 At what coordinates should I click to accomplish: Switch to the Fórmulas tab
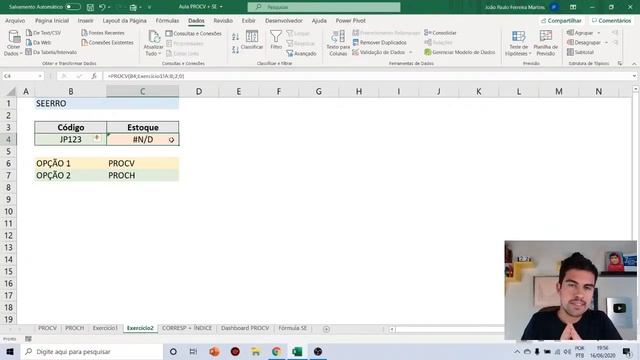tap(167, 20)
